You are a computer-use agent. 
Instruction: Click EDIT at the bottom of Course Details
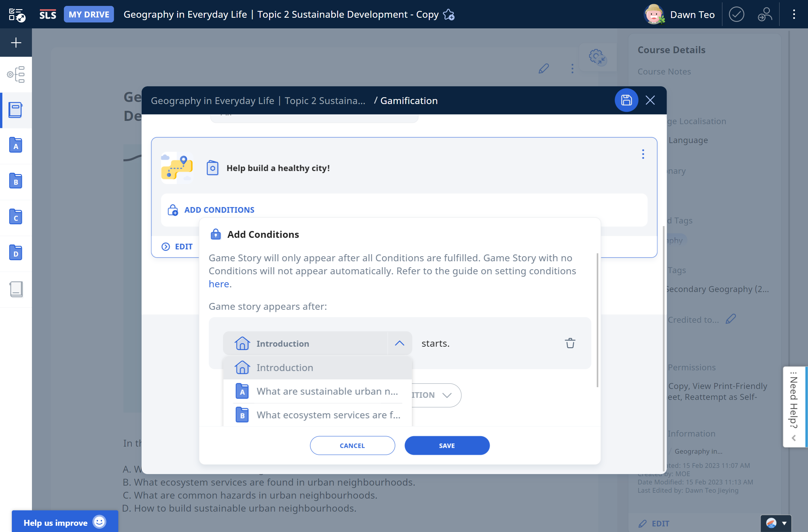pos(654,523)
